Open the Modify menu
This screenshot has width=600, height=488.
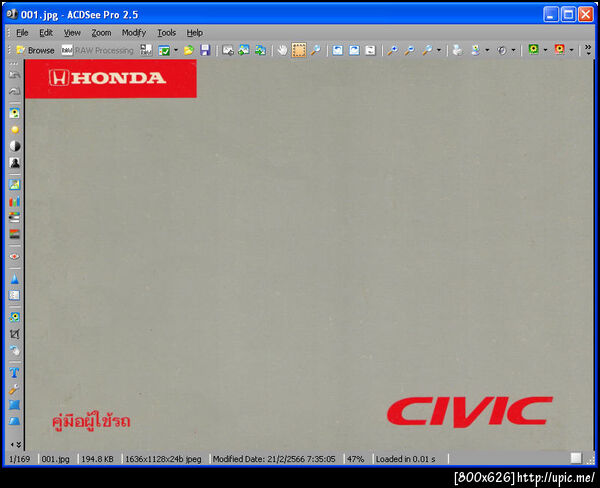(134, 33)
